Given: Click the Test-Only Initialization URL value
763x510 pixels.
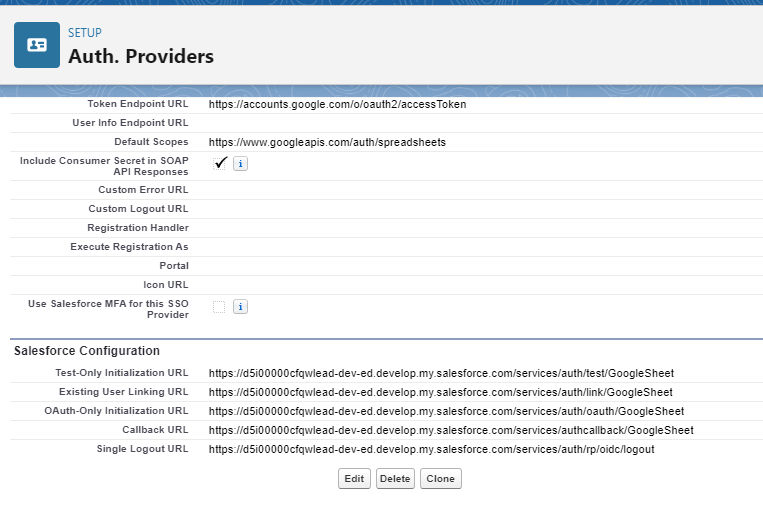Looking at the screenshot, I should [441, 373].
